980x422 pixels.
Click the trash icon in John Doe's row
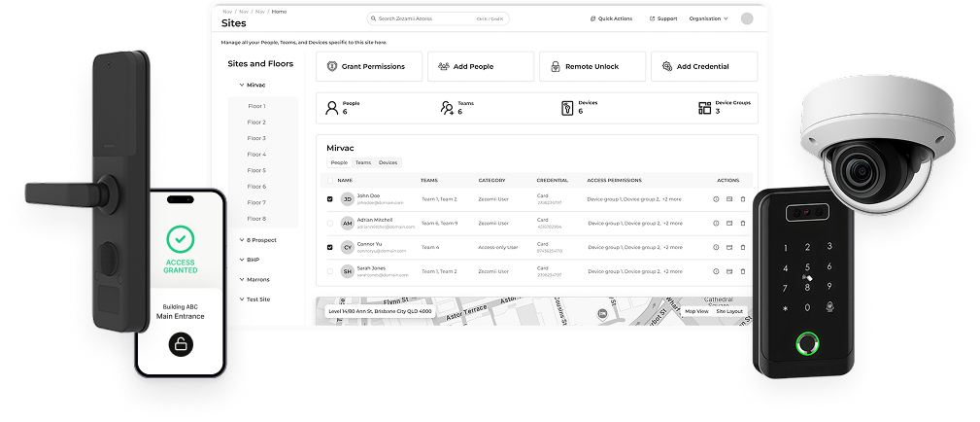(743, 199)
